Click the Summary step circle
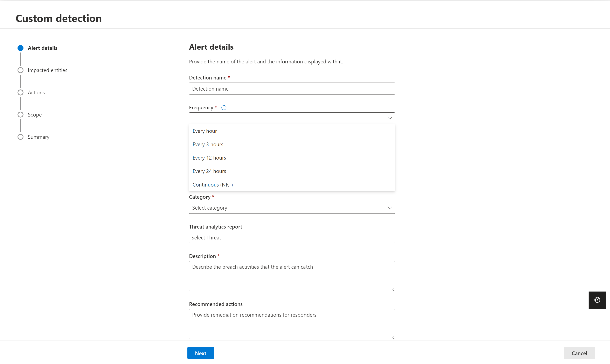 coord(21,137)
